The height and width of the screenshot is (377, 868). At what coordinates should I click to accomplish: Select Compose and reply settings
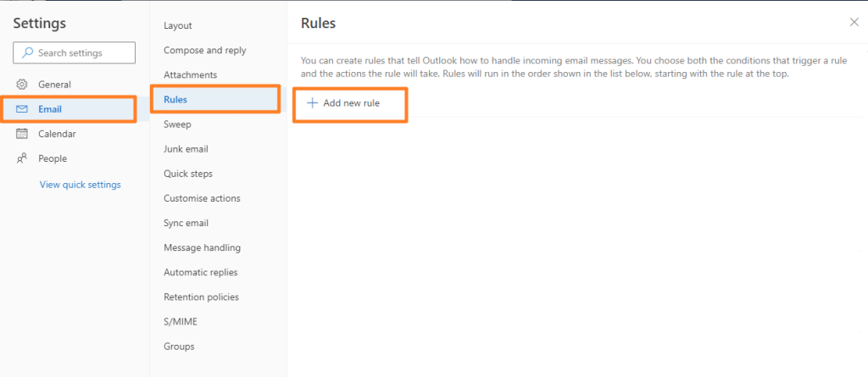[x=205, y=50]
